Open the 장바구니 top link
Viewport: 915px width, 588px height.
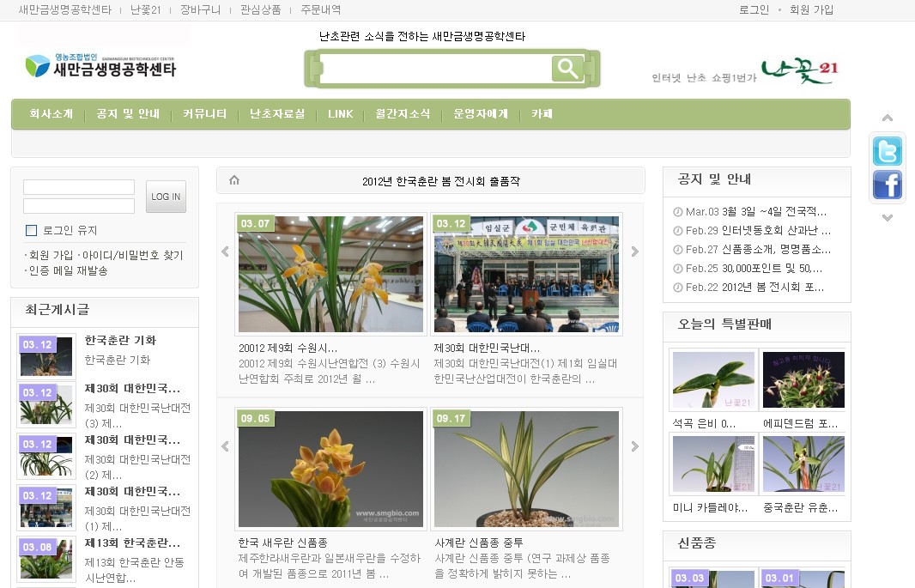200,10
